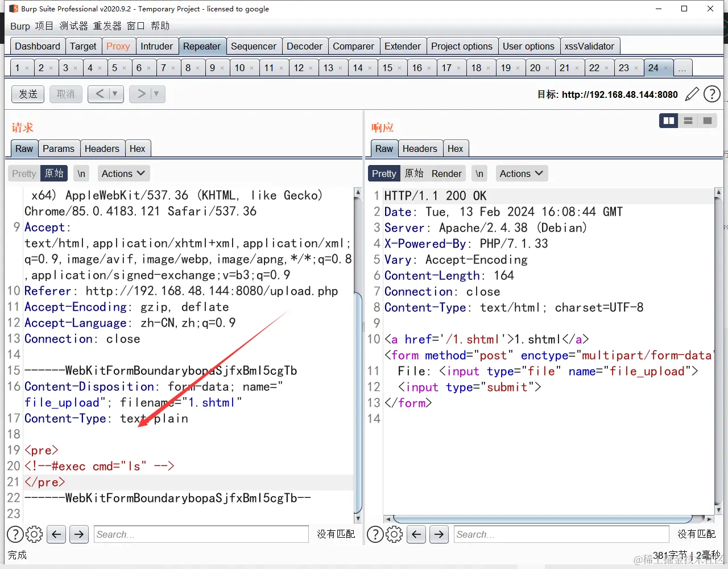Image resolution: width=728 pixels, height=569 pixels.
Task: Click the request search input field
Action: coord(201,534)
